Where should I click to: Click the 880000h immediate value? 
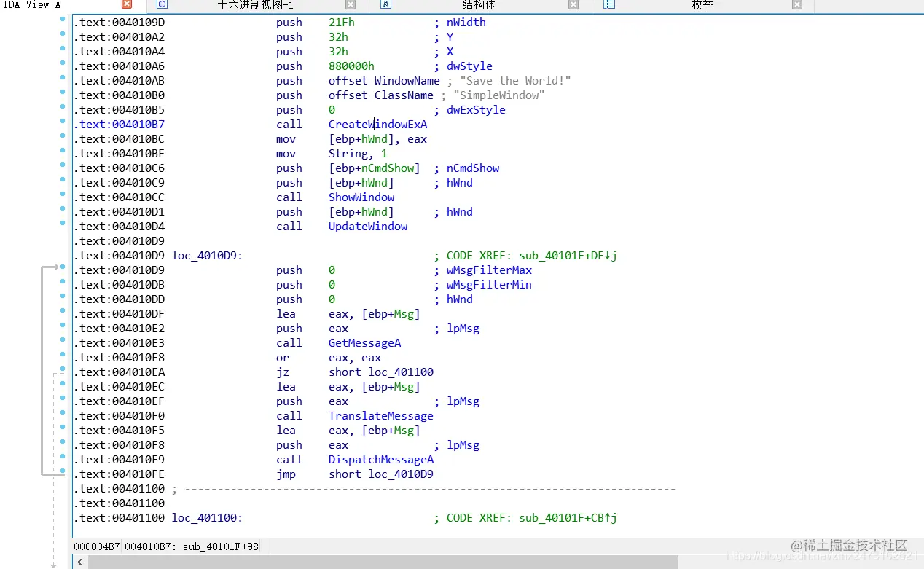click(351, 66)
